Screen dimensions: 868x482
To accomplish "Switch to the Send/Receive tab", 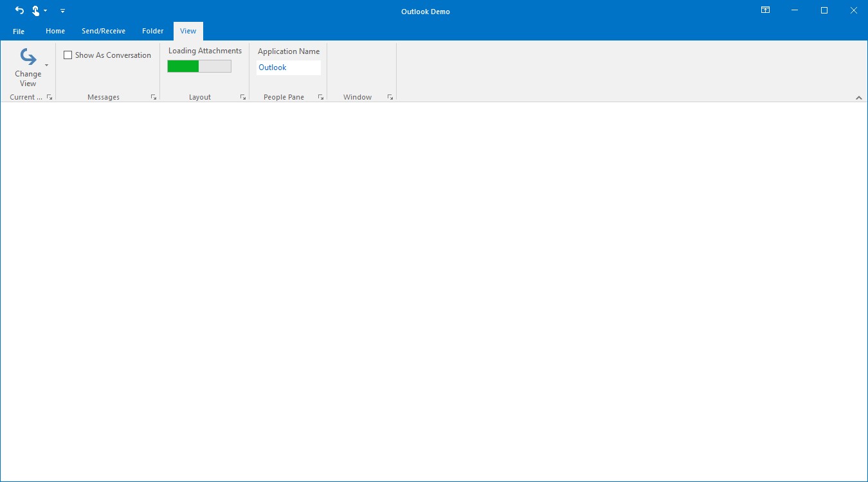I will tap(104, 30).
